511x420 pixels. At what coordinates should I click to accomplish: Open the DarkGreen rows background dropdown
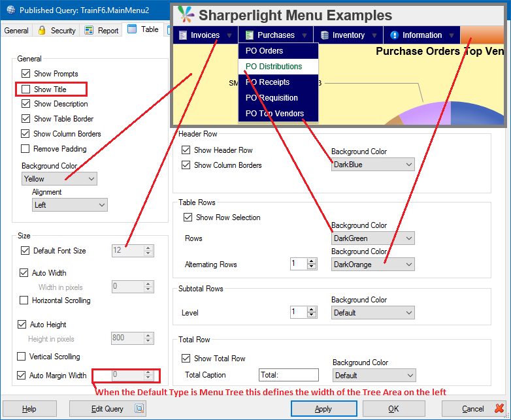point(373,238)
